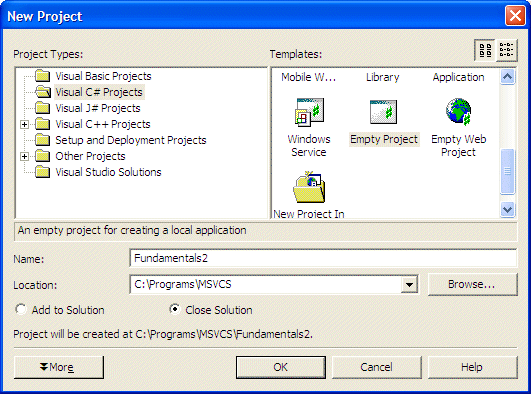Screen dimensions: 531x394
Task: Click Browse to choose a location
Action: point(472,285)
